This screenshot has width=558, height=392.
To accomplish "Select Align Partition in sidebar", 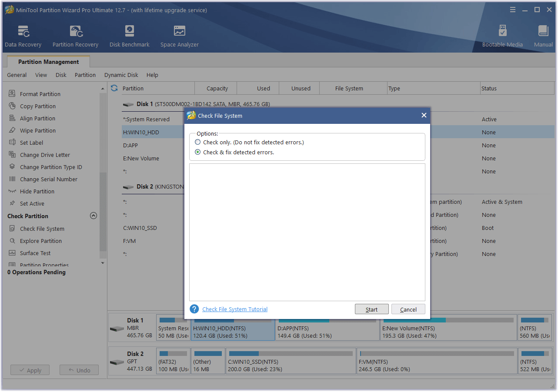I will [x=37, y=118].
